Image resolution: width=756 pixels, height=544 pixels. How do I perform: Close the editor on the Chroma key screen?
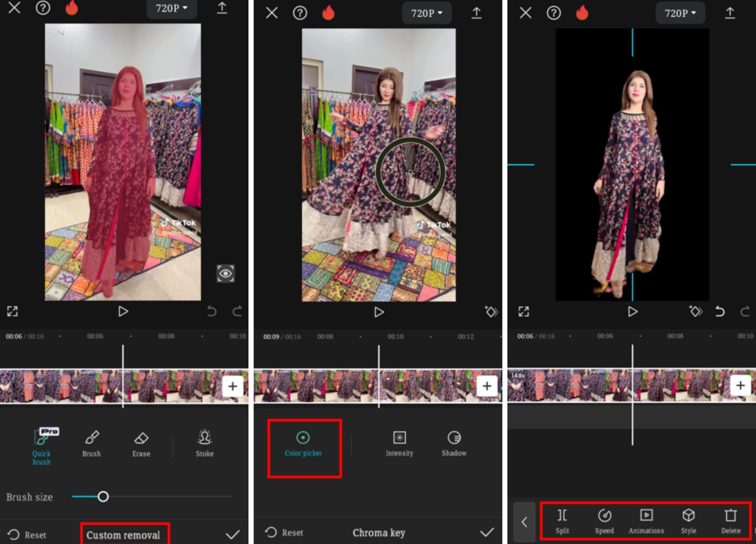[x=272, y=13]
